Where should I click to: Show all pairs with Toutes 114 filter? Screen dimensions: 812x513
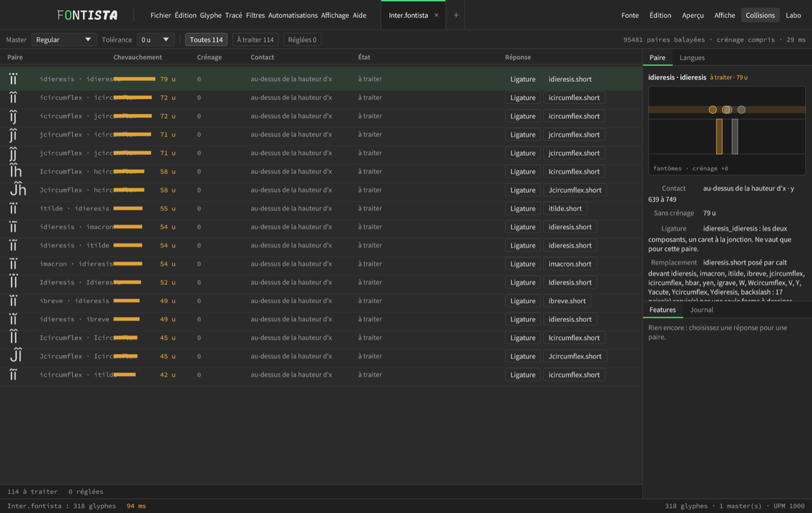coord(206,39)
